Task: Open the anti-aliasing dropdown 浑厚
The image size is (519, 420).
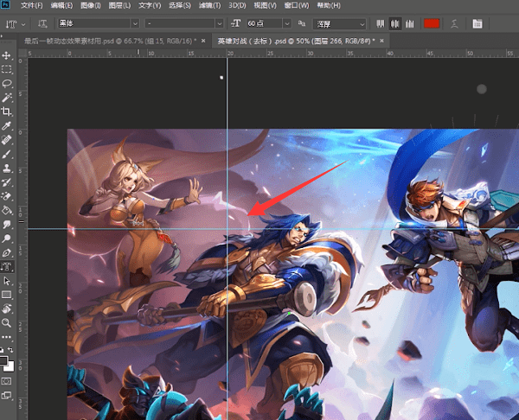Action: click(361, 23)
